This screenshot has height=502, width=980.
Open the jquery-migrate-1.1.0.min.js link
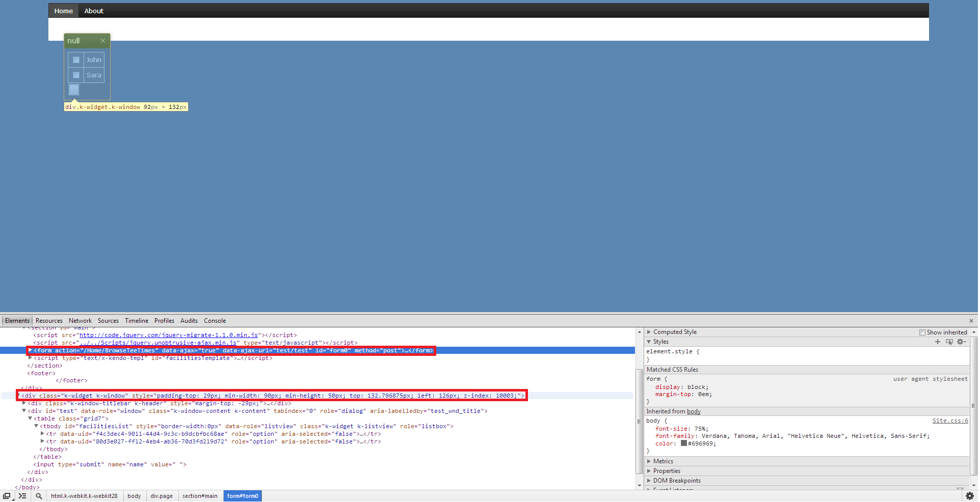click(169, 335)
